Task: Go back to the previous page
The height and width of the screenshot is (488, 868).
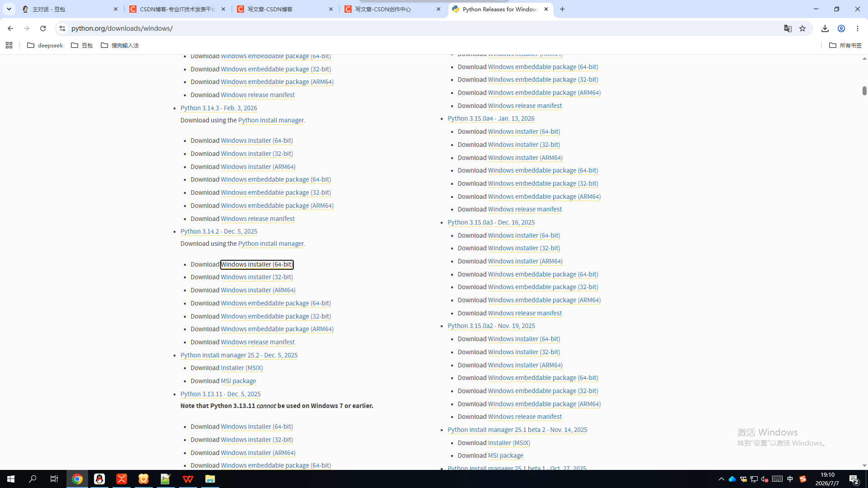Action: click(x=10, y=28)
